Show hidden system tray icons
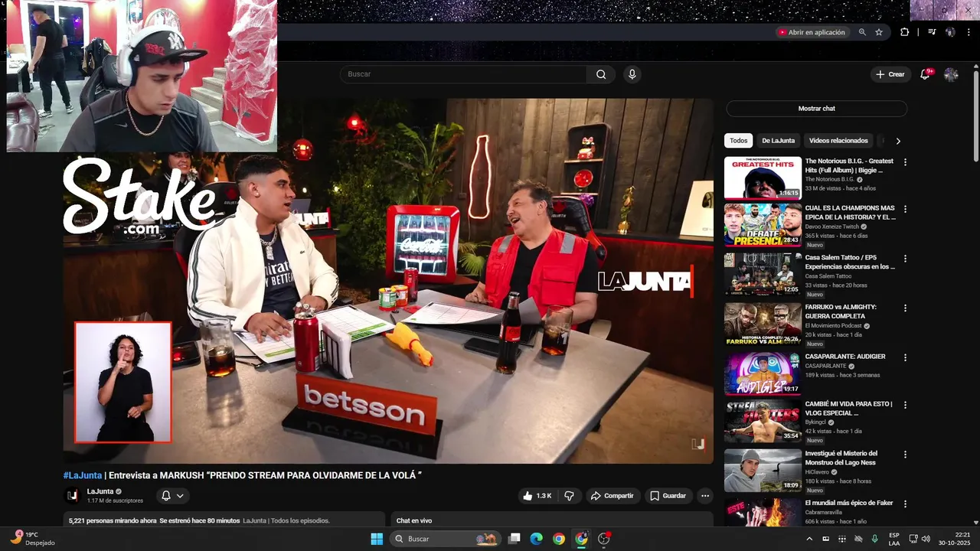The width and height of the screenshot is (980, 551). (x=809, y=539)
